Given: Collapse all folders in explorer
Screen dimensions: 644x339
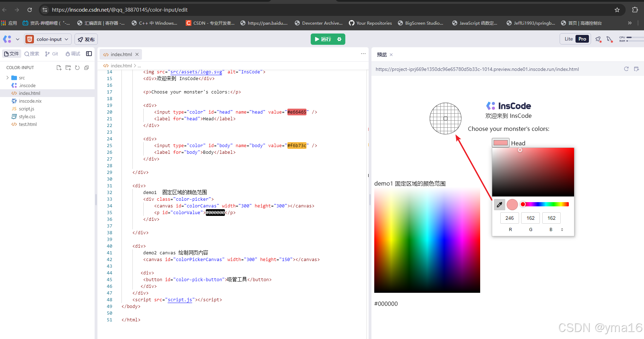Looking at the screenshot, I should [87, 68].
